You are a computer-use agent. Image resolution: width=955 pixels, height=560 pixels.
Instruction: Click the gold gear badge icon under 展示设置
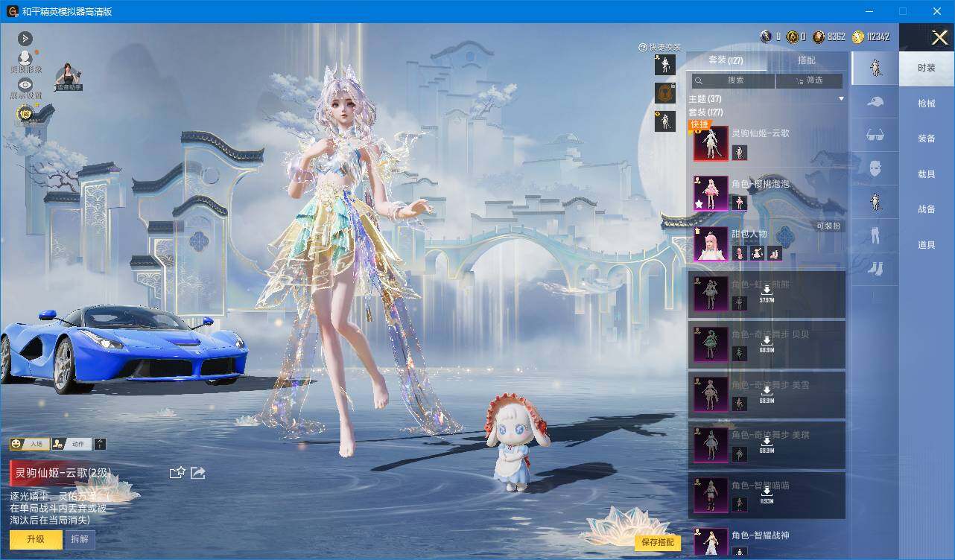click(x=25, y=113)
